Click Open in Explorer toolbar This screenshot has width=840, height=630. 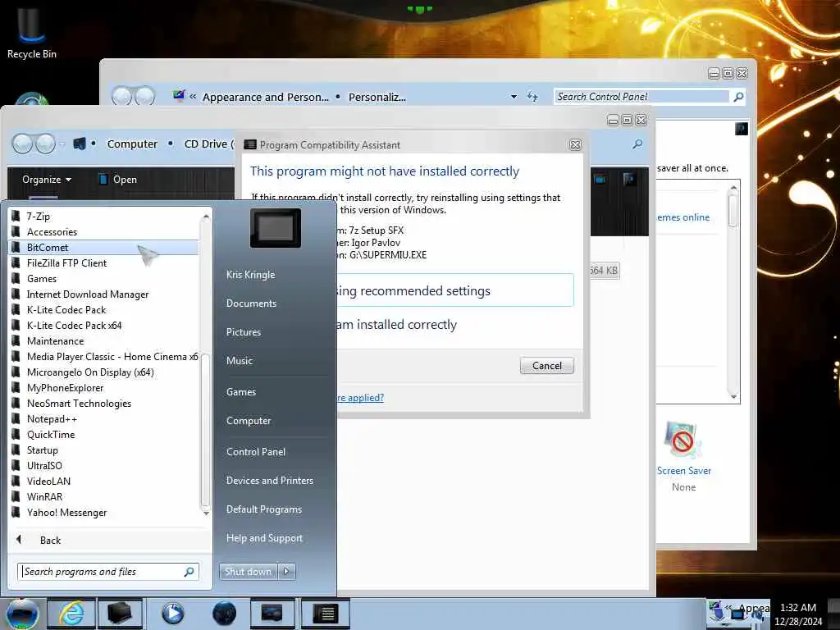click(118, 180)
